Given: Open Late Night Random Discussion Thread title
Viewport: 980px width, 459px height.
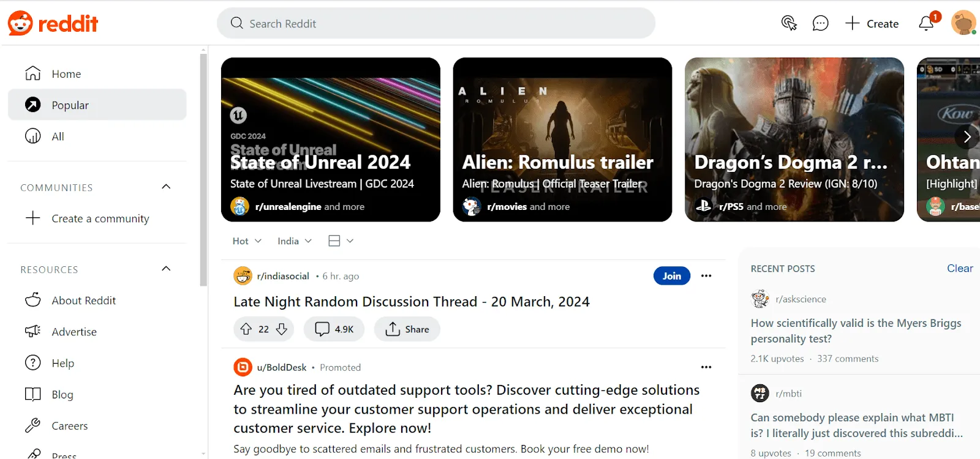Looking at the screenshot, I should [412, 302].
